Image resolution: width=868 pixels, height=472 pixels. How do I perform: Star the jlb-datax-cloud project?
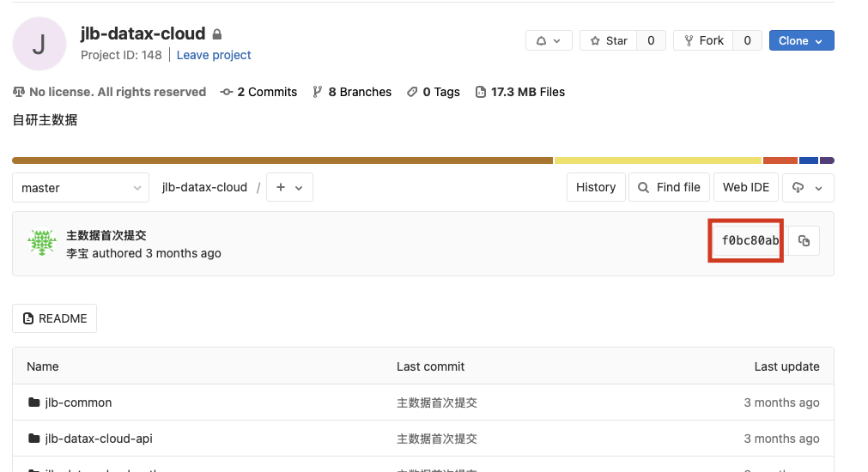coord(609,41)
